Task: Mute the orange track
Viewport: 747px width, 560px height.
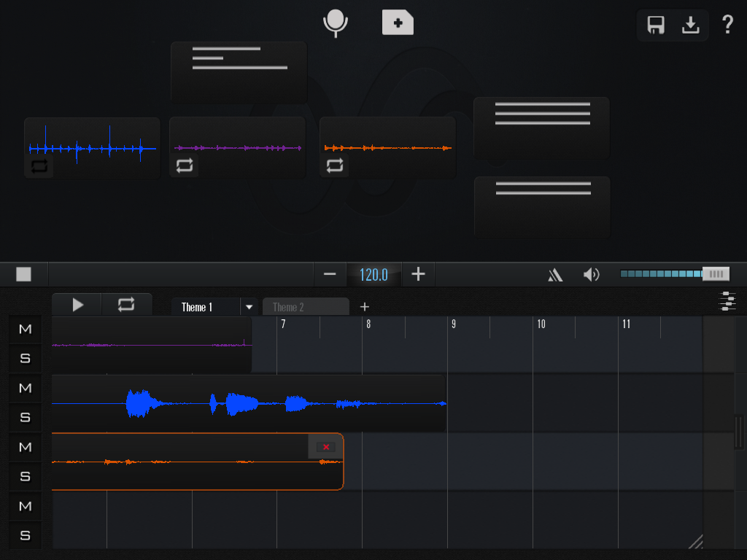Action: 26,447
